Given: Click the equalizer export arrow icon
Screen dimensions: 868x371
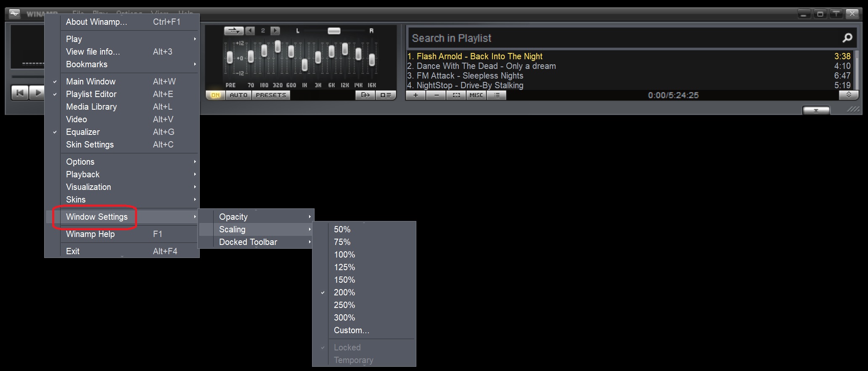Looking at the screenshot, I should [365, 95].
